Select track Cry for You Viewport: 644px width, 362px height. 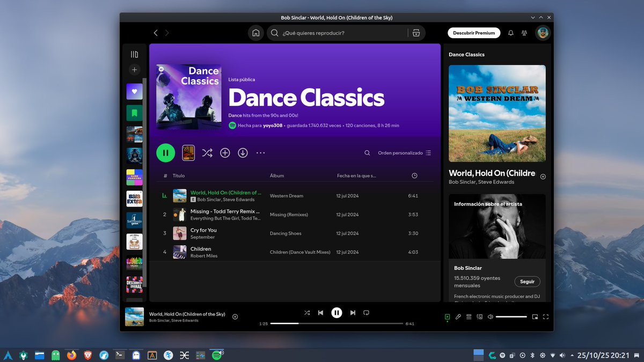pos(203,230)
